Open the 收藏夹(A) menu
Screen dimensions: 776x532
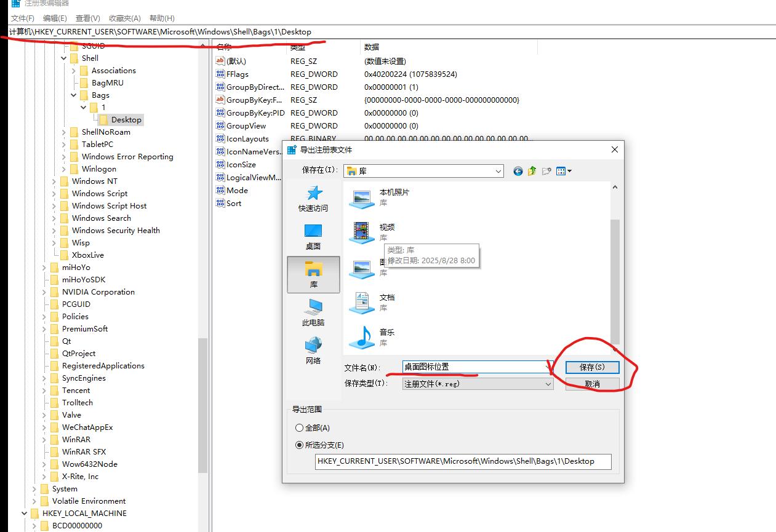tap(125, 18)
